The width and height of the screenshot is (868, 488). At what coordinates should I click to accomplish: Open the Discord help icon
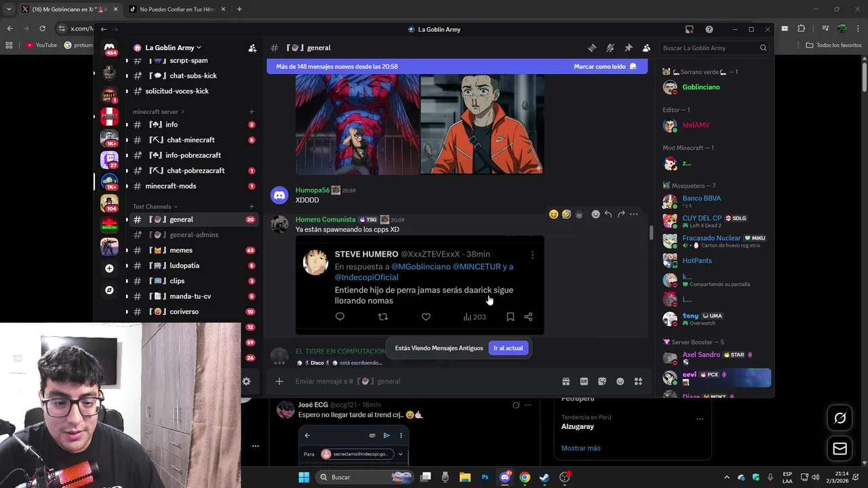(x=709, y=29)
